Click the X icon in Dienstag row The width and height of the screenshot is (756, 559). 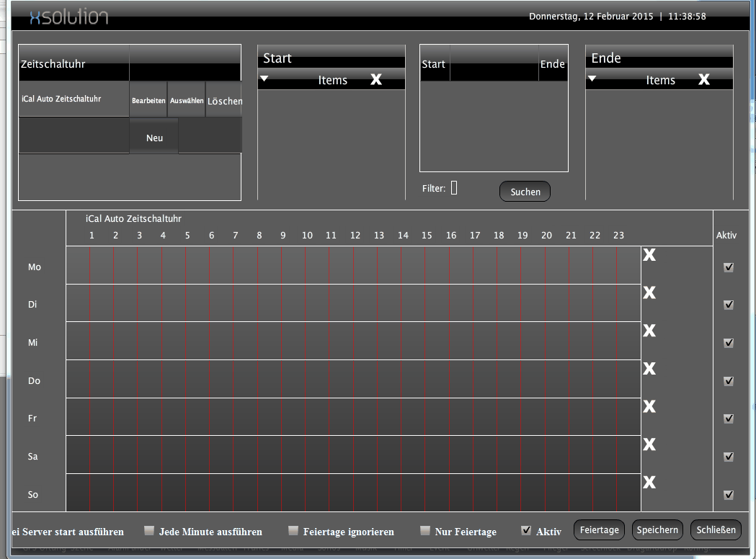pos(649,292)
